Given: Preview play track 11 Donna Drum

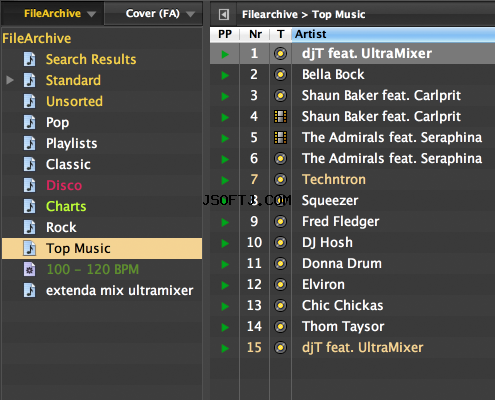Looking at the screenshot, I should point(225,264).
